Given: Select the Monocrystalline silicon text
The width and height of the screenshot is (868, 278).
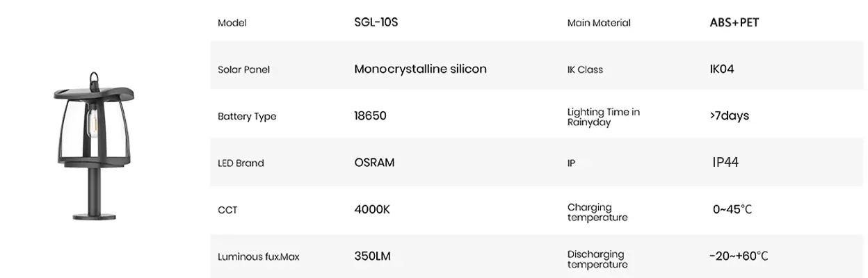Looking at the screenshot, I should tap(420, 69).
